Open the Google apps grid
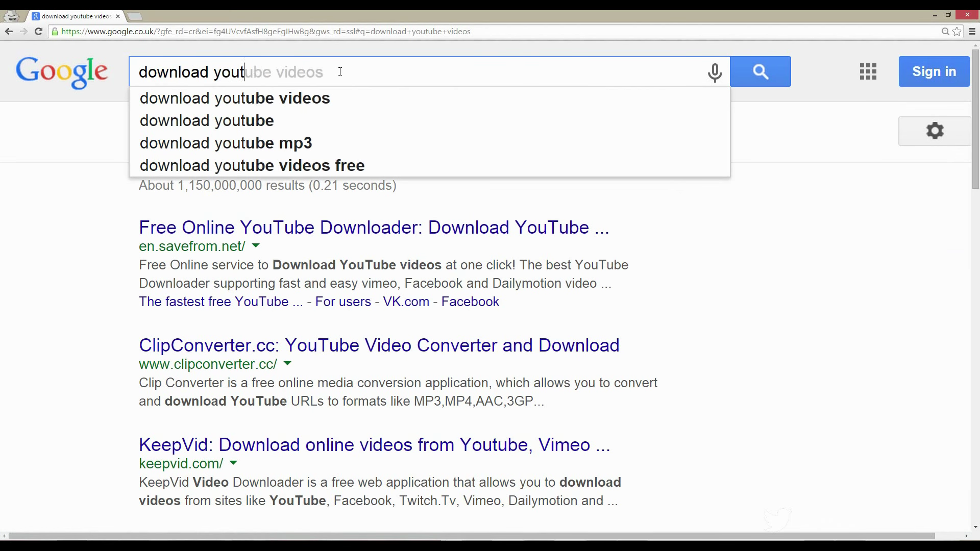980x551 pixels. pyautogui.click(x=868, y=71)
